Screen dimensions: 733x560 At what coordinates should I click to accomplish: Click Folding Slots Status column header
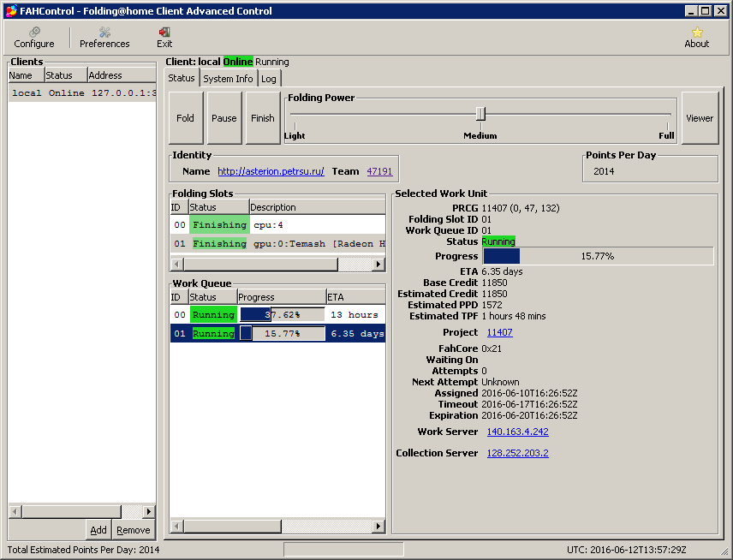coord(218,207)
